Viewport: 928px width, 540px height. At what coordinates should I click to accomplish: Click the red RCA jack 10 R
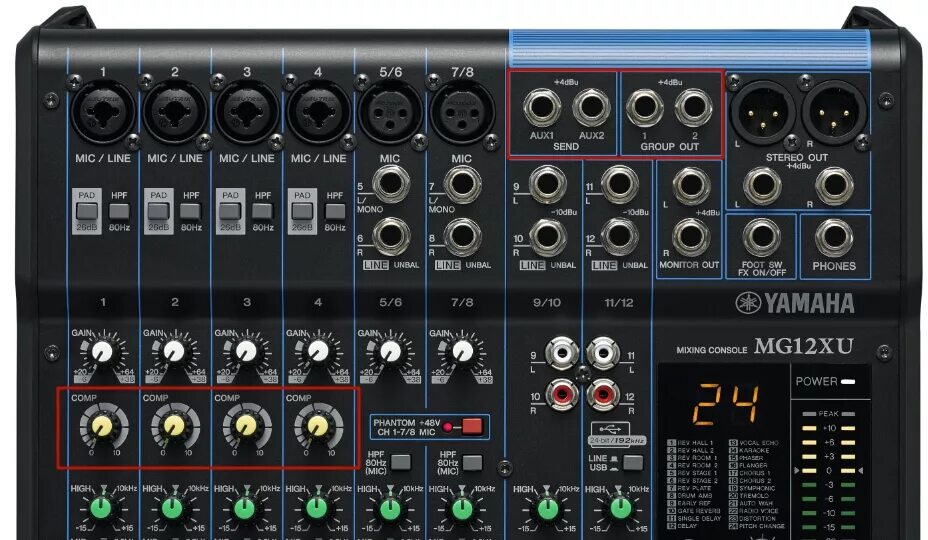coord(562,394)
